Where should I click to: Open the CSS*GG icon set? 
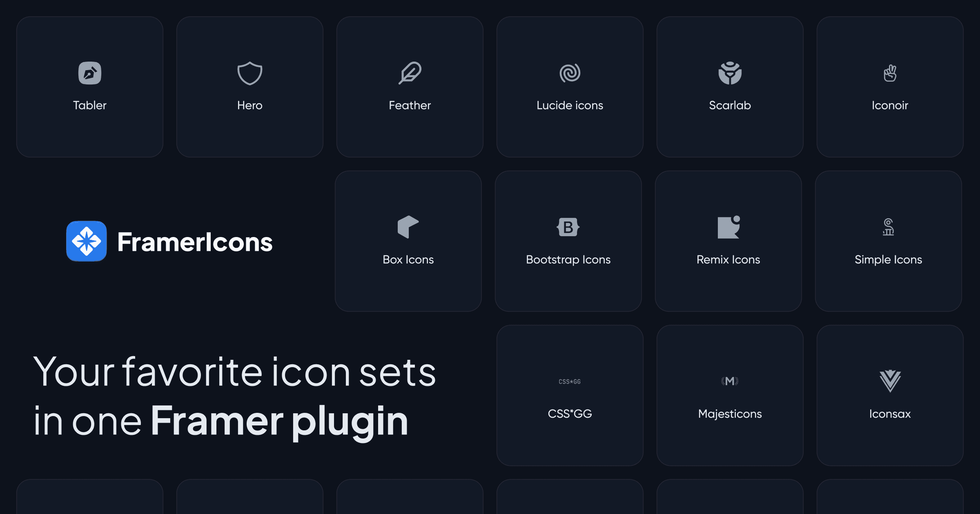[x=568, y=393]
